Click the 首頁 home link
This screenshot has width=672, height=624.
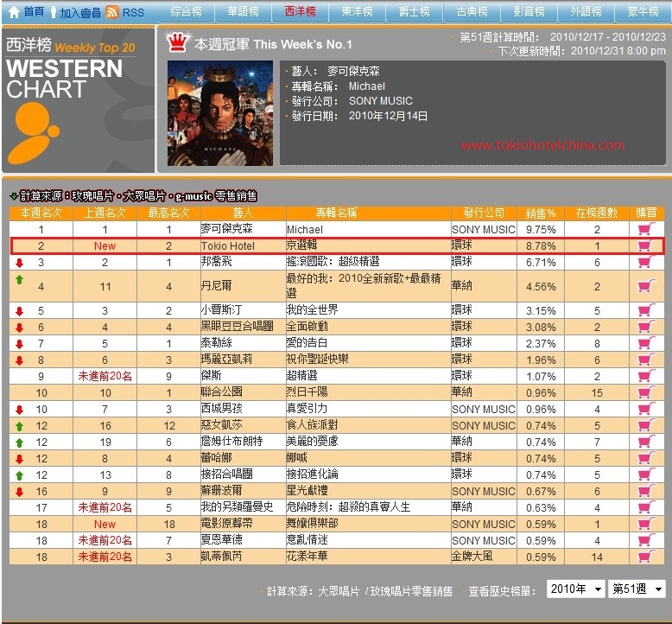pyautogui.click(x=34, y=12)
